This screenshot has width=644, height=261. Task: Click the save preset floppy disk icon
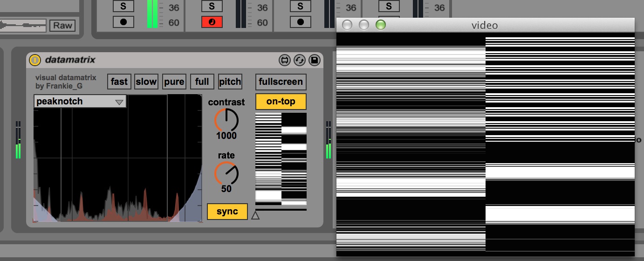pyautogui.click(x=314, y=60)
